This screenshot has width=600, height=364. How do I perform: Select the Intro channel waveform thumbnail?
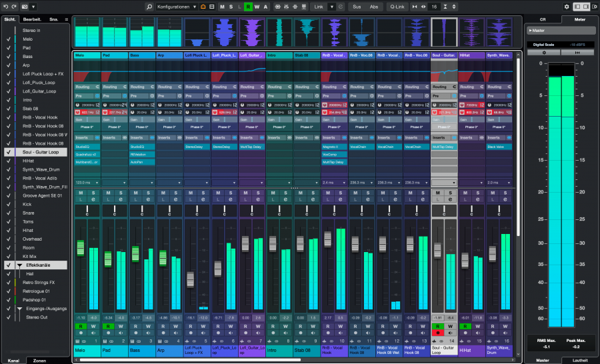pos(279,31)
